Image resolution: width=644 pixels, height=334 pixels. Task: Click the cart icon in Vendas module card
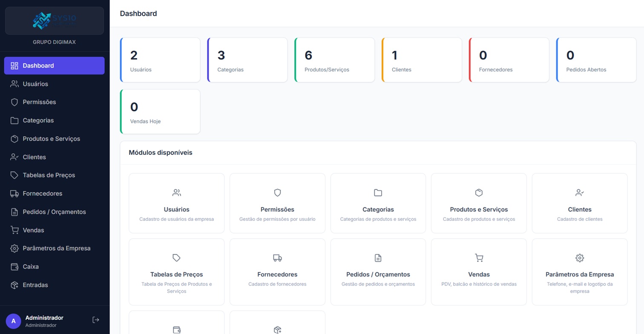479,258
